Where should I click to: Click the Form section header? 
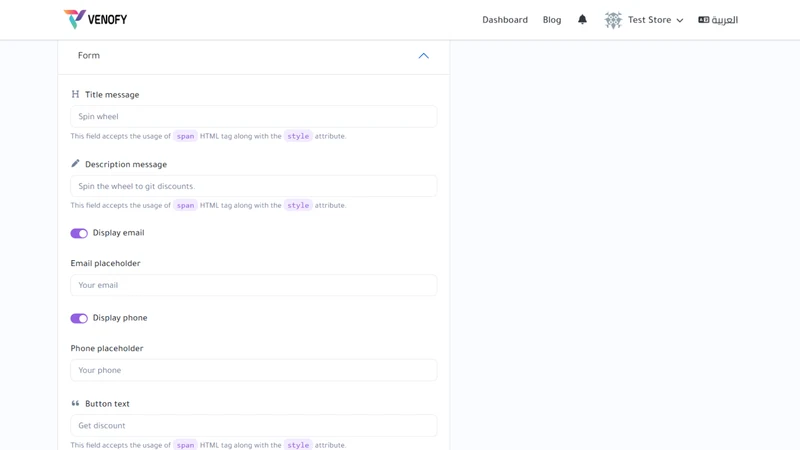coord(254,56)
